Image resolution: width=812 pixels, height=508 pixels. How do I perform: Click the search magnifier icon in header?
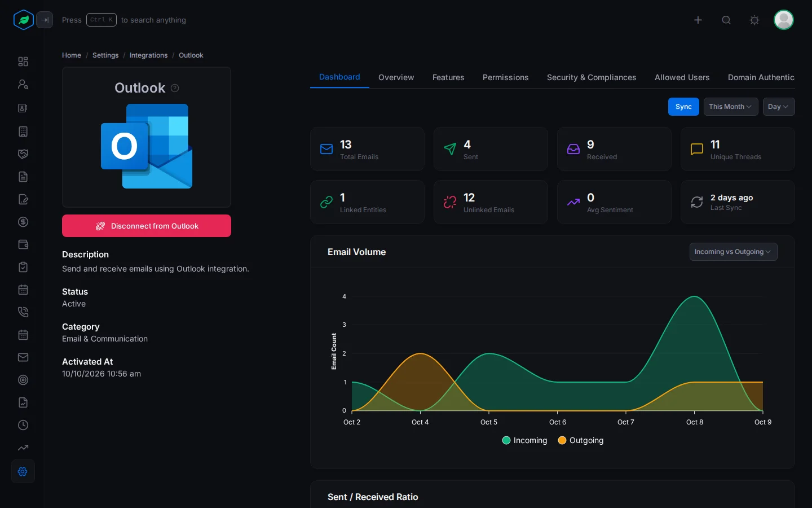point(726,20)
